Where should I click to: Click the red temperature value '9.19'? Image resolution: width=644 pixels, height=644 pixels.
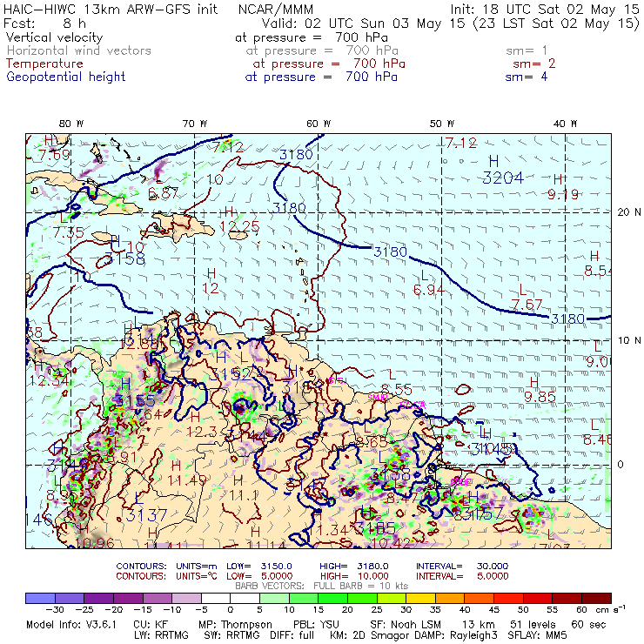(x=563, y=194)
